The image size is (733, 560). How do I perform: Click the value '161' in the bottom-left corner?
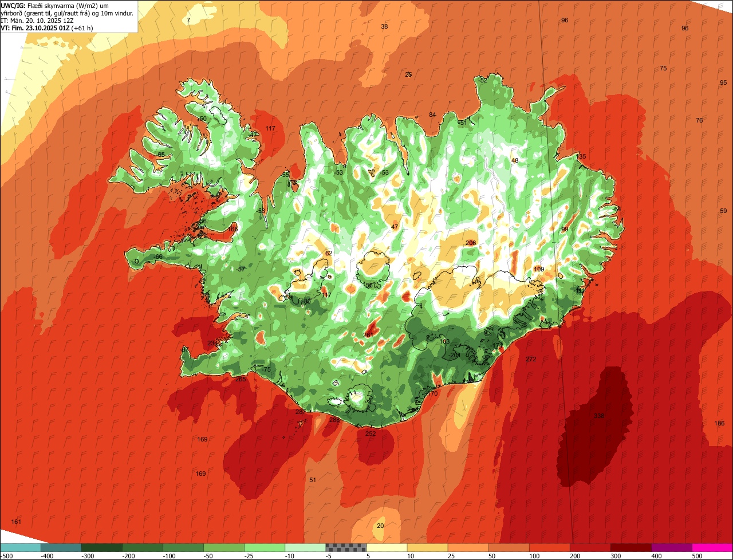[16, 522]
